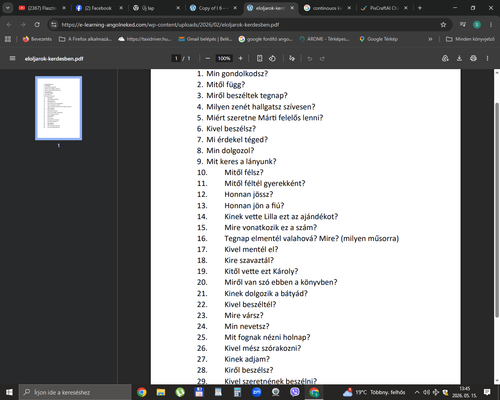Go back to the previous page
500x400 pixels.
9,24
